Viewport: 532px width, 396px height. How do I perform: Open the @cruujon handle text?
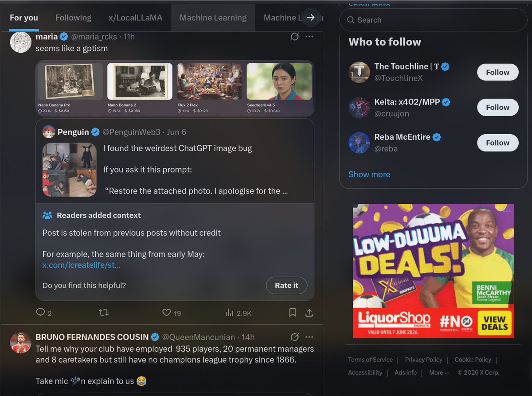click(x=391, y=113)
